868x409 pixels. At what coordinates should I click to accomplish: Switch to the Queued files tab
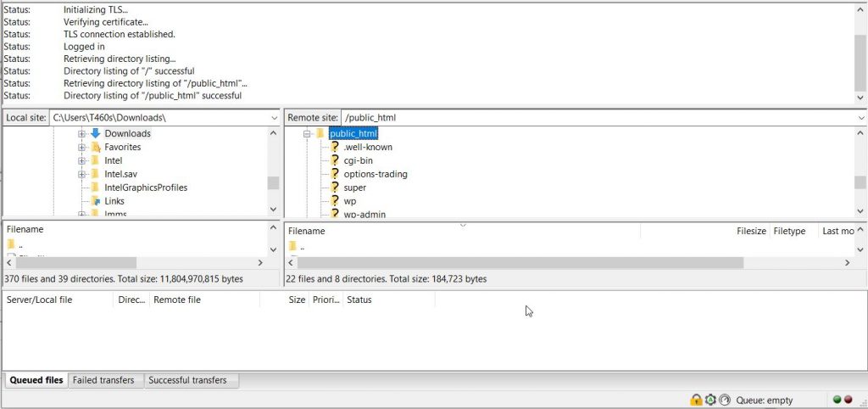point(36,380)
